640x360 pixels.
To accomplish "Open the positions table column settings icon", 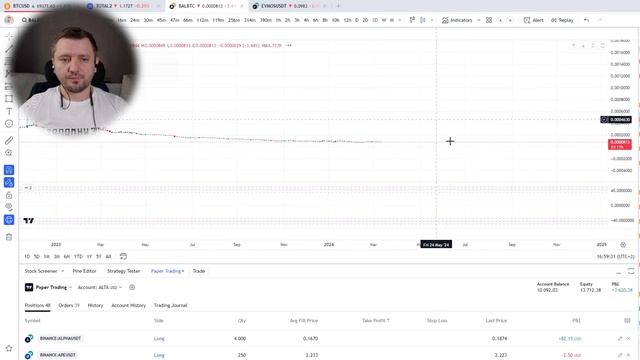I will point(627,321).
